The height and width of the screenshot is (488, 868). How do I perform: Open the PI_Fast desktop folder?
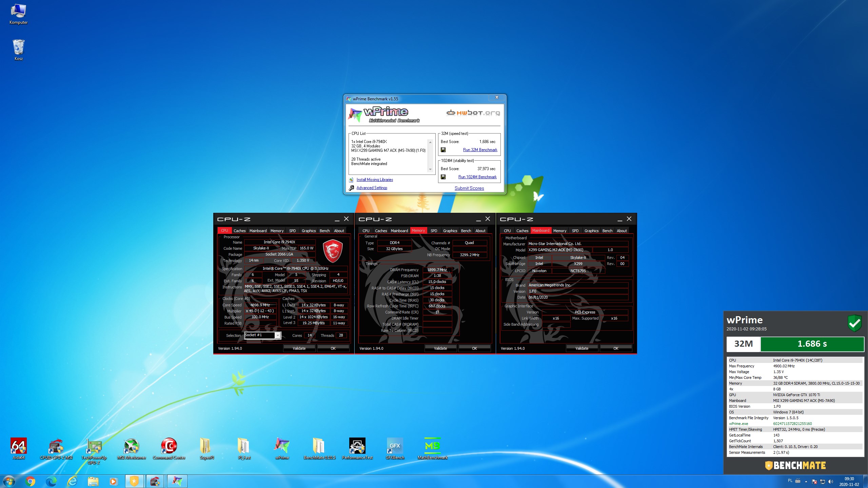[244, 448]
